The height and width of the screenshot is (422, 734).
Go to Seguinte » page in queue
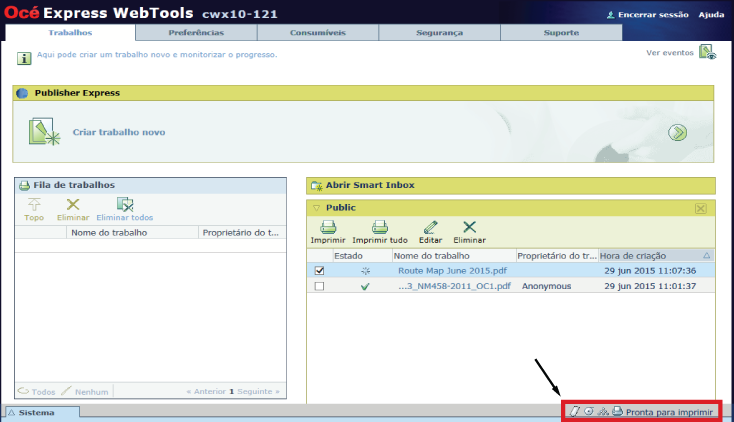tap(258, 391)
